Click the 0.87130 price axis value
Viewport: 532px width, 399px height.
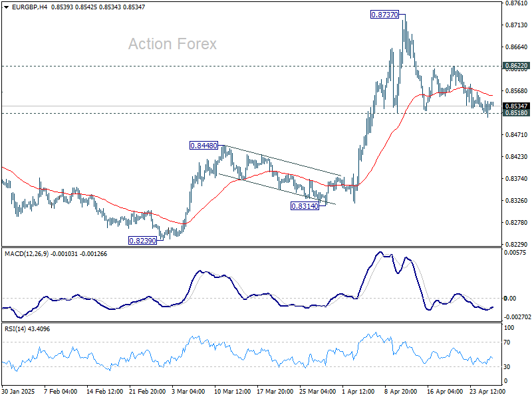coord(517,25)
